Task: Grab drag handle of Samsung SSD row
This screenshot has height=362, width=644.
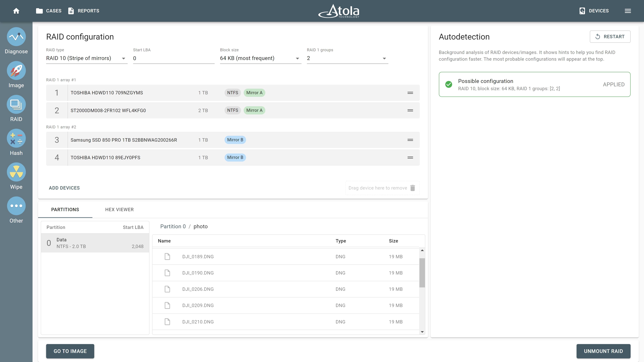Action: click(410, 140)
